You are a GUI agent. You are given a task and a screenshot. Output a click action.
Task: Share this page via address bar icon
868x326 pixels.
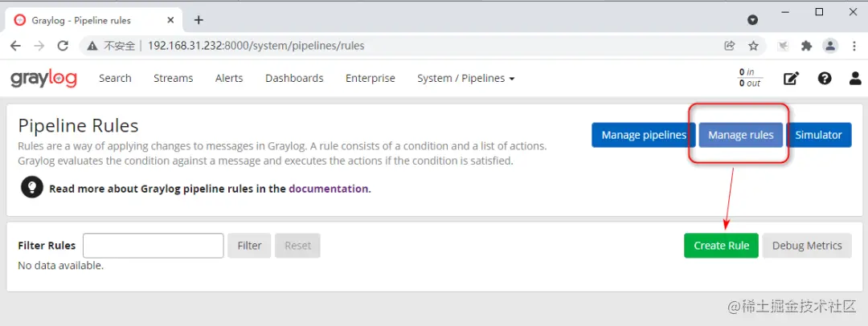coord(730,46)
